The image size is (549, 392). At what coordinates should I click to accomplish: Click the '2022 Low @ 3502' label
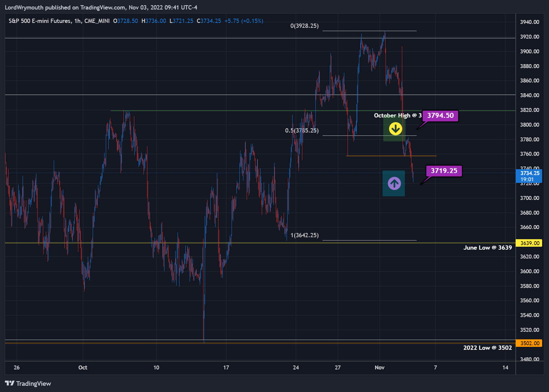pyautogui.click(x=487, y=348)
